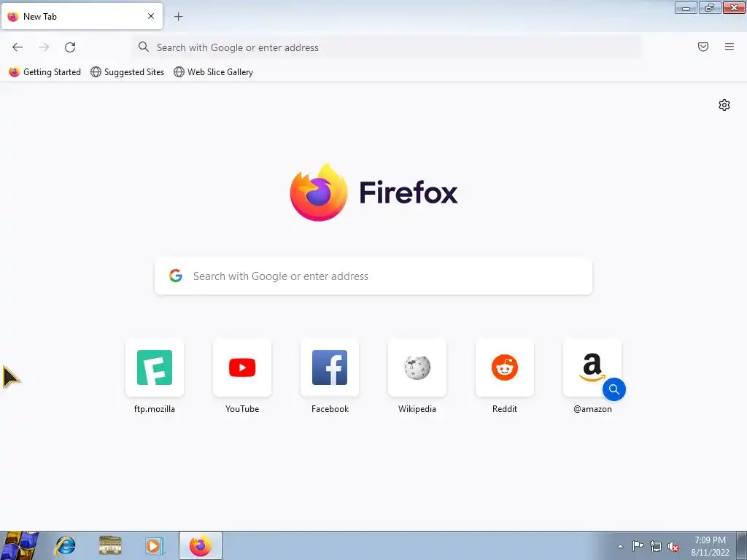Open the Facebook shortcut tile
This screenshot has height=560, width=747.
click(x=330, y=367)
